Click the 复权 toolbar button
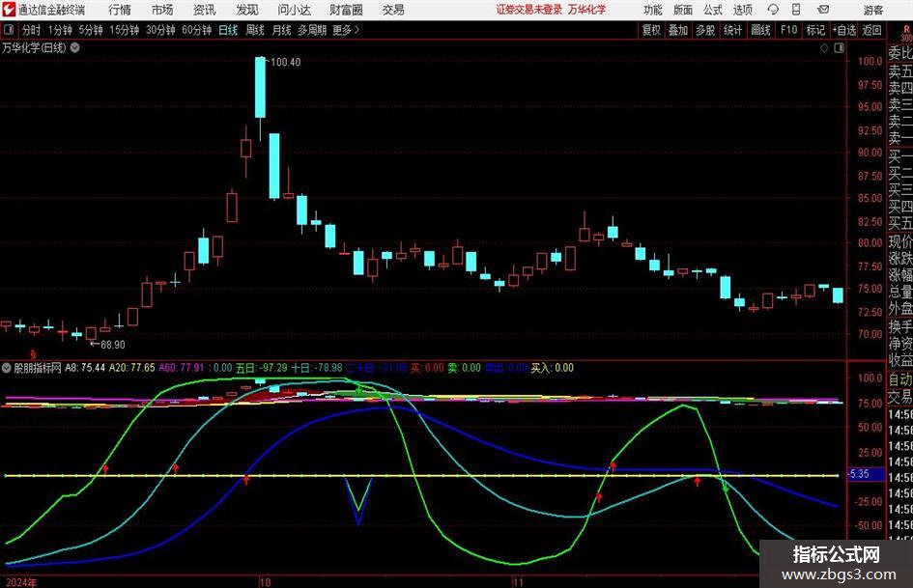 (651, 30)
